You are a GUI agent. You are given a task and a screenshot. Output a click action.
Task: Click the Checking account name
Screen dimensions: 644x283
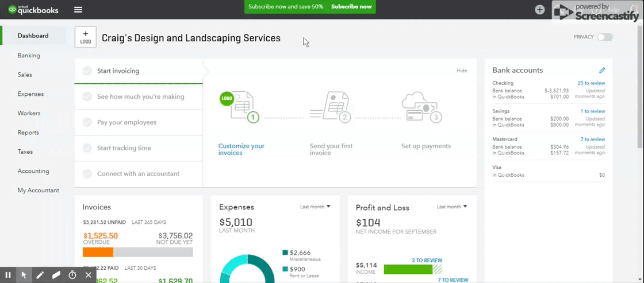503,83
